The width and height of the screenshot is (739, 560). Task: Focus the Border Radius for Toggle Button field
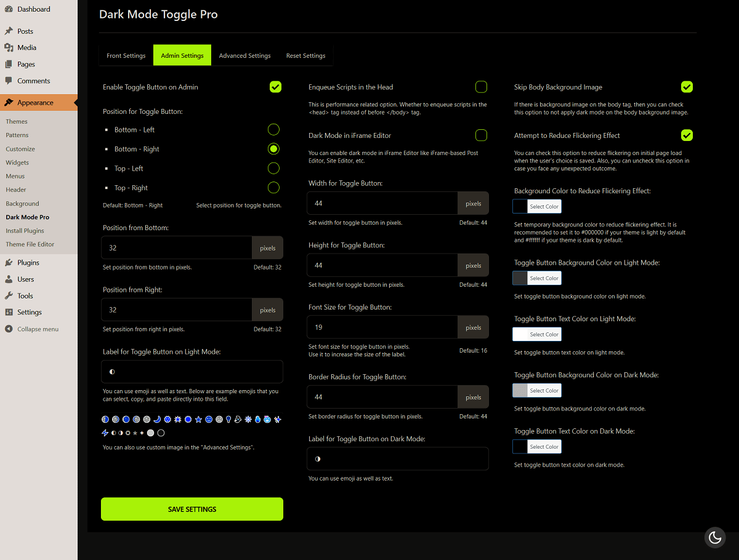(x=382, y=397)
